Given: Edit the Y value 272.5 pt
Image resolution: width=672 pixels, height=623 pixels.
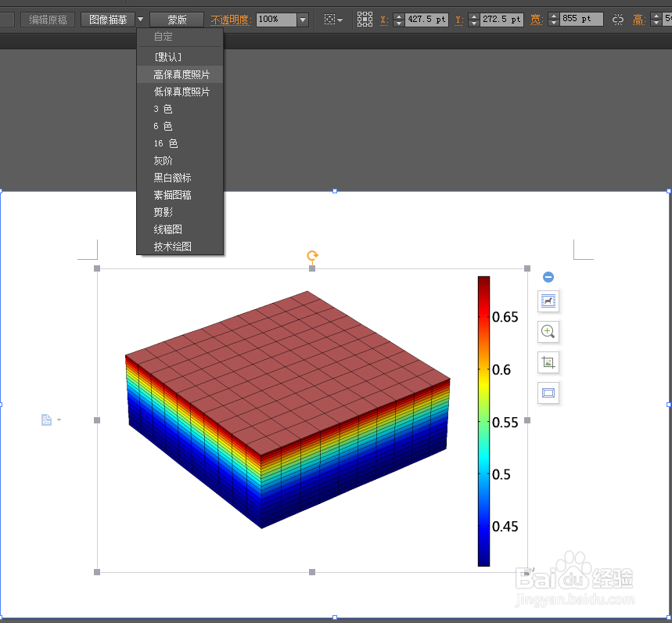Looking at the screenshot, I should coord(501,20).
